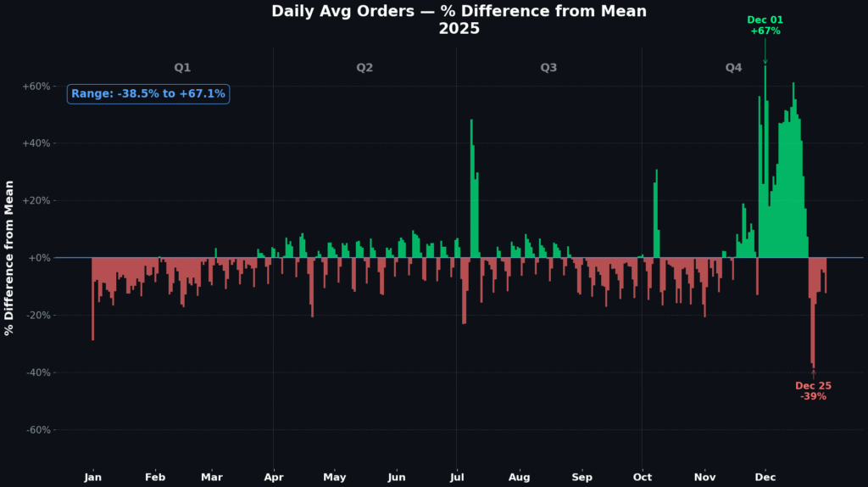Click the Q3 quarter label

point(548,67)
